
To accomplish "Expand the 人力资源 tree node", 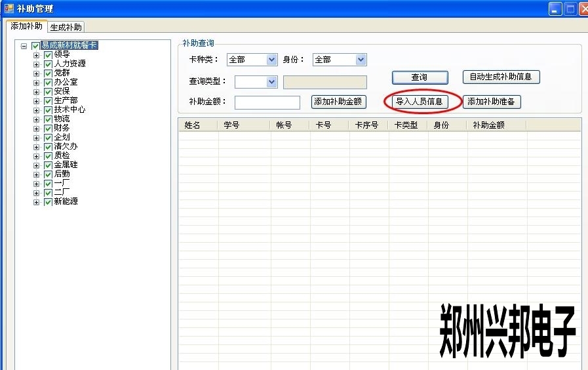I will [36, 64].
